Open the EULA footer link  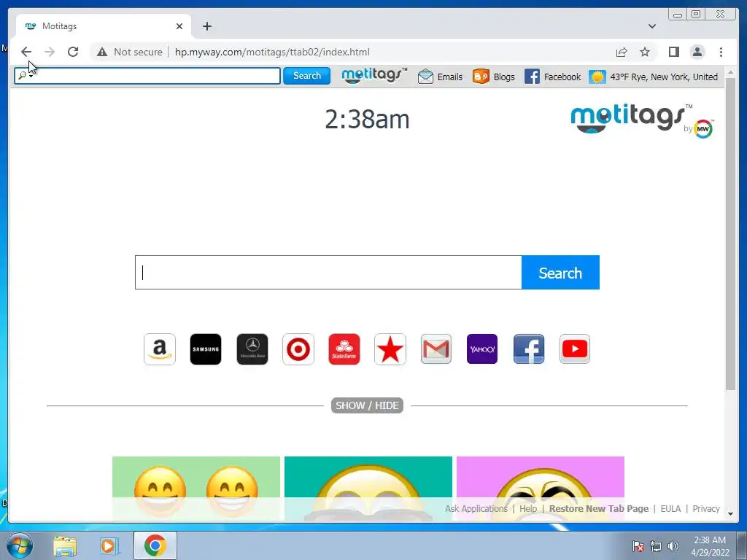click(x=670, y=508)
